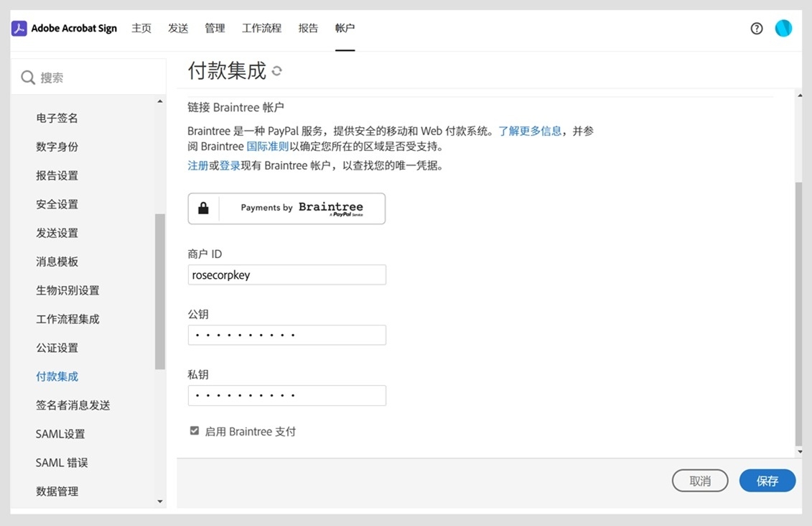
Task: Click the user avatar icon
Action: (783, 28)
